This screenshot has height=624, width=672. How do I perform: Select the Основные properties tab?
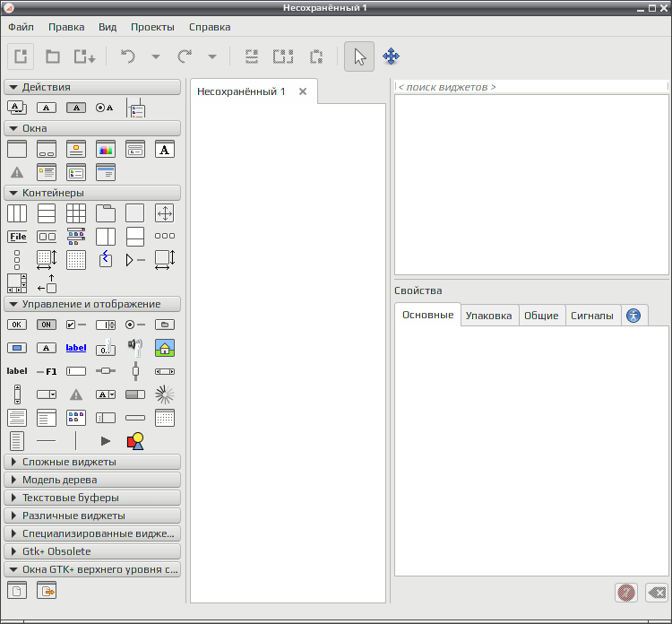(427, 315)
